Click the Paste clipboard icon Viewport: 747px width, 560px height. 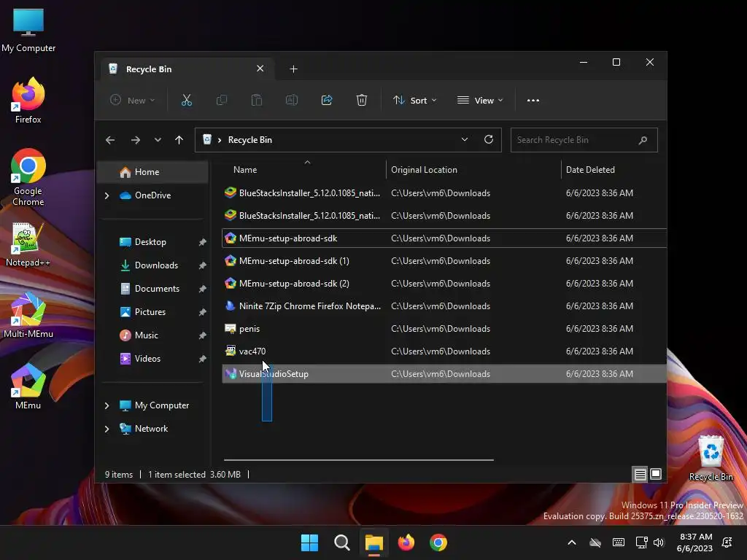[256, 100]
